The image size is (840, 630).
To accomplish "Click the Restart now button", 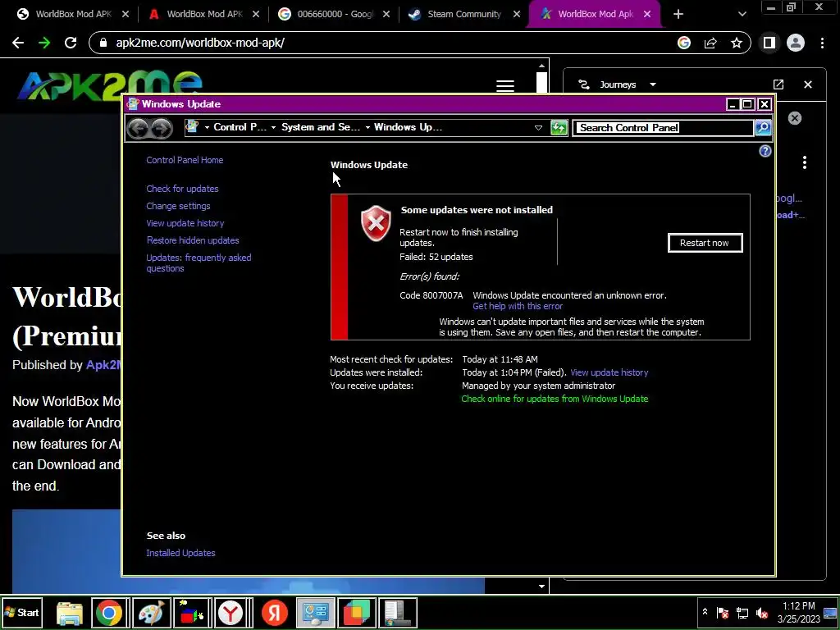I will tap(705, 243).
